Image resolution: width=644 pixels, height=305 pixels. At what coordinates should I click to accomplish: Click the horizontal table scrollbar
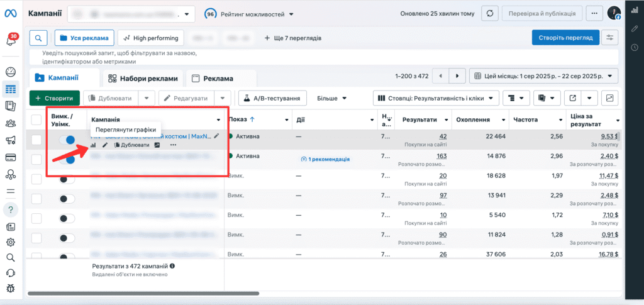143,294
